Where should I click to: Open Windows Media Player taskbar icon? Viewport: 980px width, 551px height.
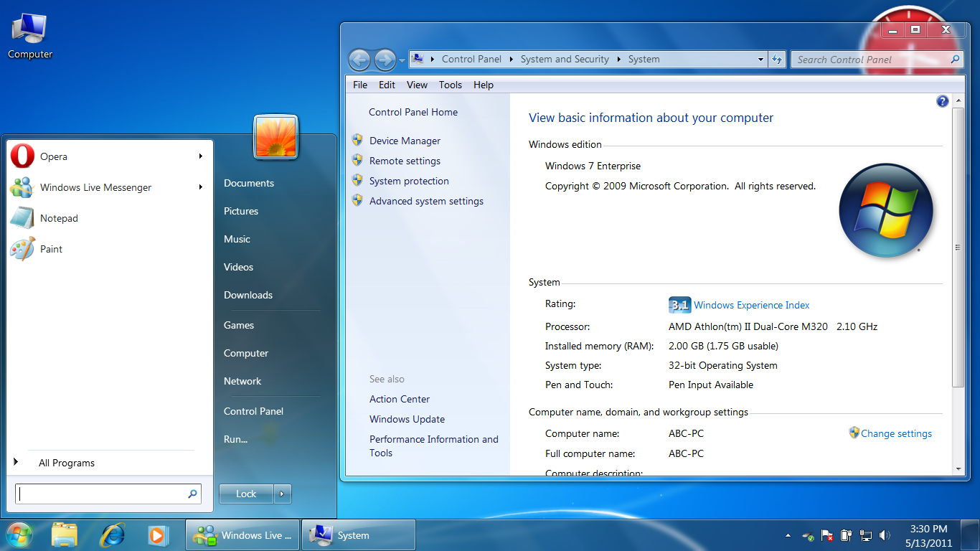158,534
